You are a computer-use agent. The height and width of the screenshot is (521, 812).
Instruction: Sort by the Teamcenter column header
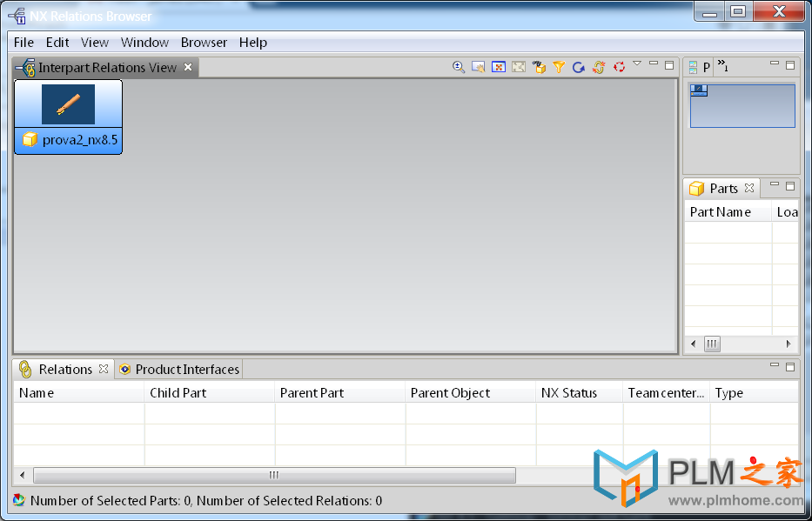pyautogui.click(x=667, y=393)
